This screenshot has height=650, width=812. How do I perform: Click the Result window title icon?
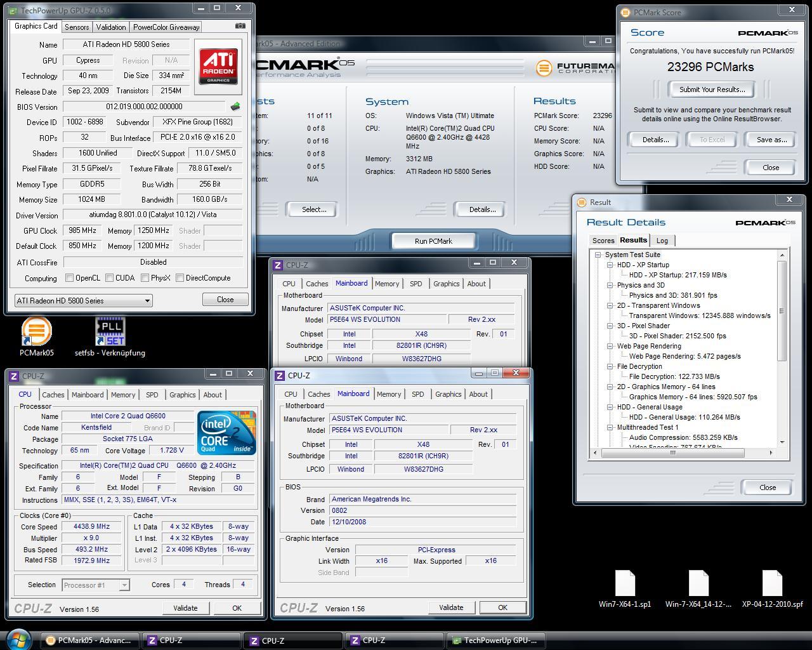coord(582,202)
